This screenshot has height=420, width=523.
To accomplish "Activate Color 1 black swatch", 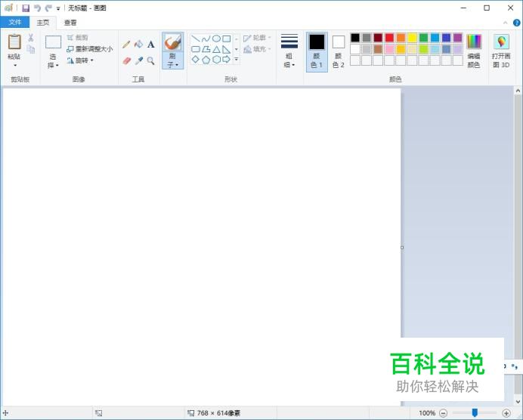I will pos(317,42).
